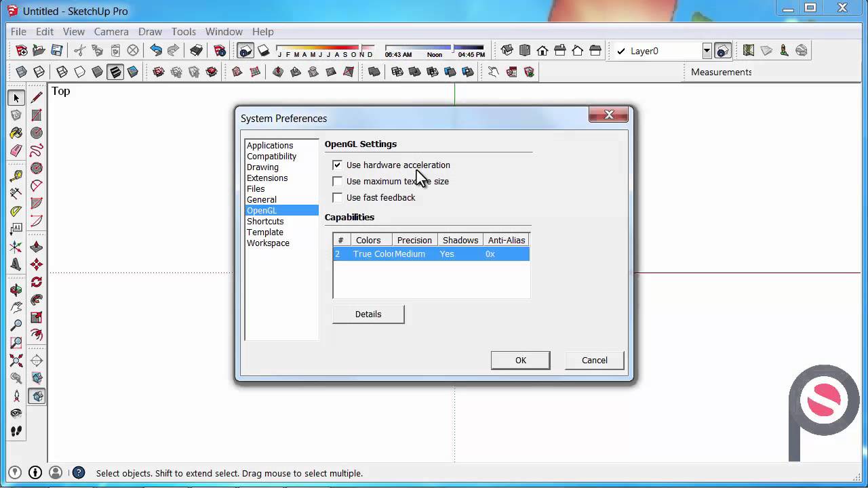
Task: Pick the Move tool
Action: (x=37, y=264)
